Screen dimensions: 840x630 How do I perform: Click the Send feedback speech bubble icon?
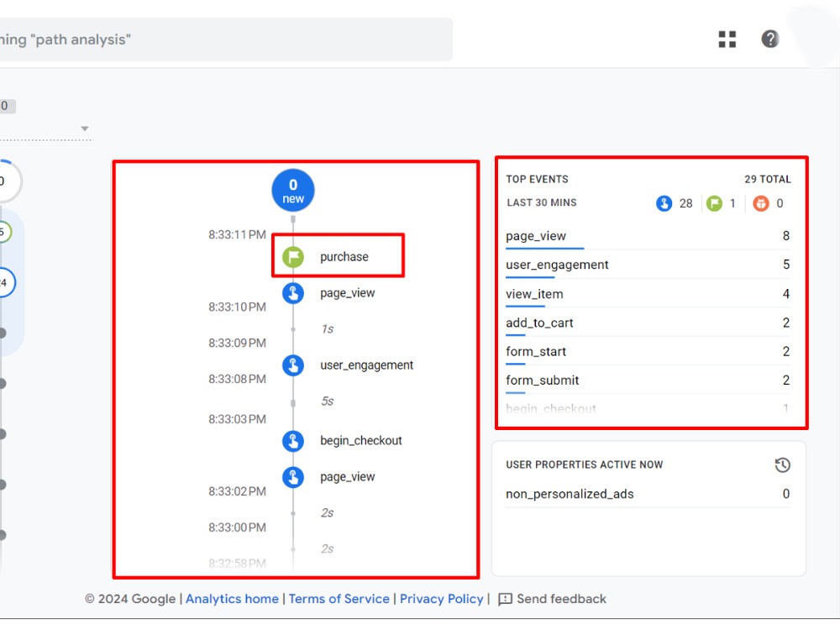(505, 600)
